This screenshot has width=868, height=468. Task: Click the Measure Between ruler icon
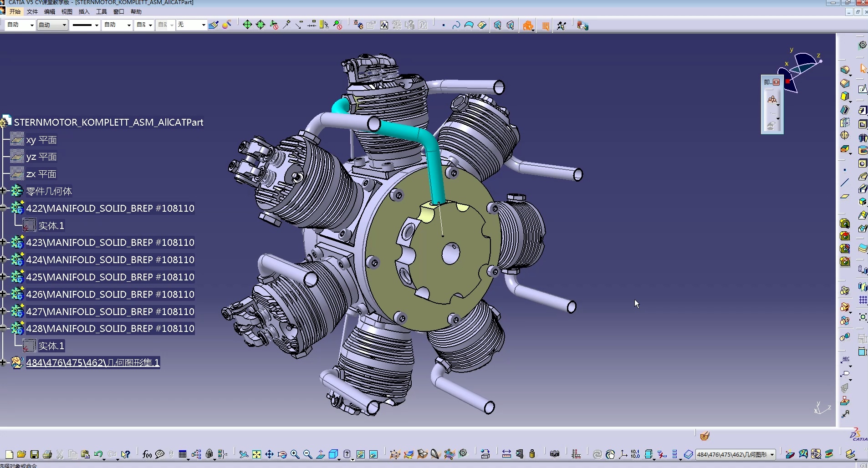[x=506, y=454]
